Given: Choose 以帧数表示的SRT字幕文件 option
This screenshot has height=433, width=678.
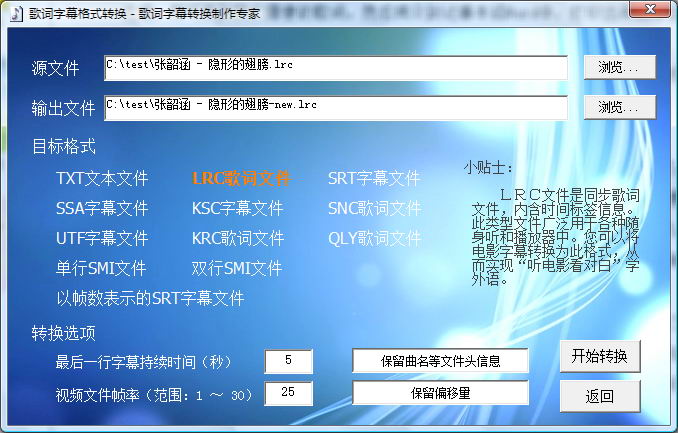Looking at the screenshot, I should click(150, 299).
